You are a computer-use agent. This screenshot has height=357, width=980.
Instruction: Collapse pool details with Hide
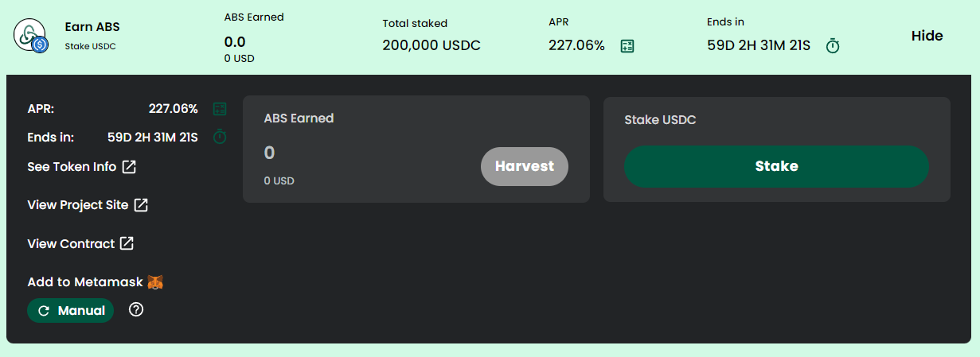(x=927, y=36)
